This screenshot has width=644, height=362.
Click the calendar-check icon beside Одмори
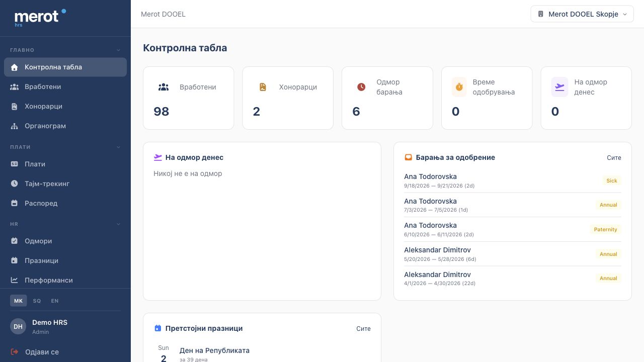pos(15,241)
